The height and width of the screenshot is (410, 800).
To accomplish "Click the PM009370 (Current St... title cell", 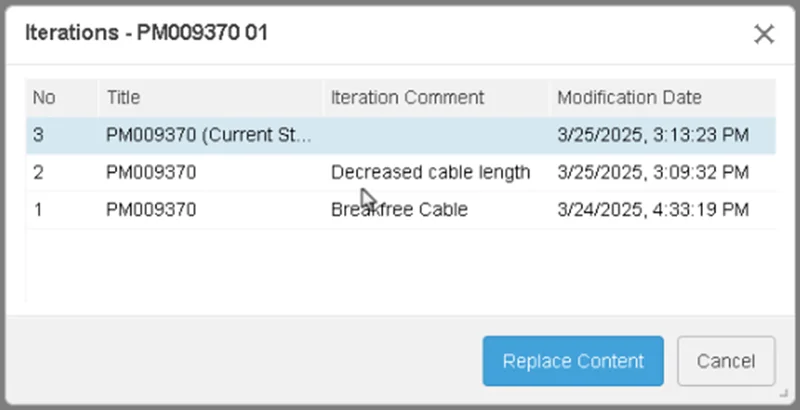I will [209, 135].
